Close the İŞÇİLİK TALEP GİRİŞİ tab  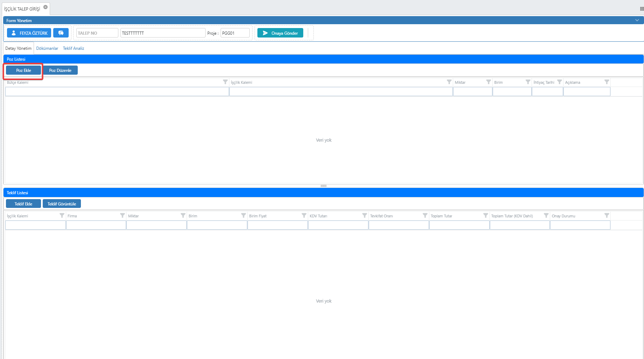46,7
